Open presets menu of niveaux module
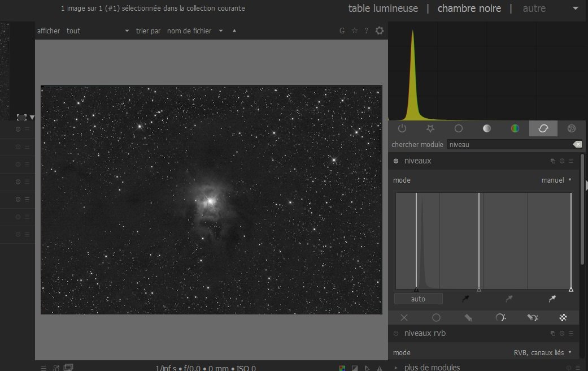 click(x=570, y=161)
